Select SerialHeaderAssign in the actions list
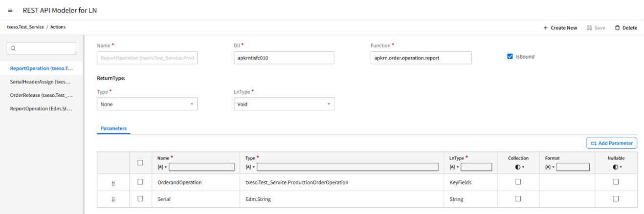The width and height of the screenshot is (644, 214). click(41, 82)
